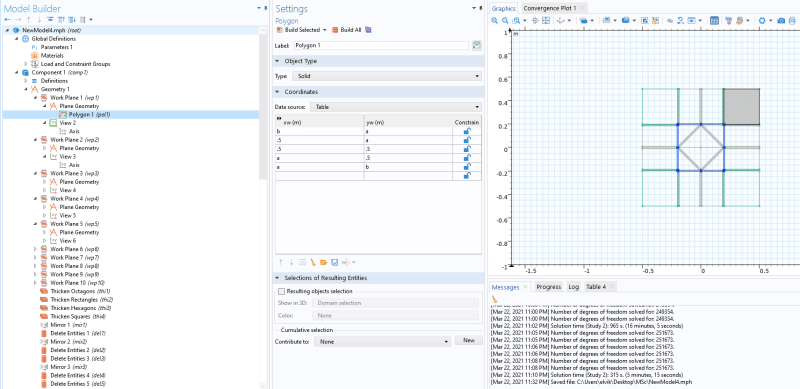This screenshot has height=389, width=800.
Task: Switch to the Table 4 tab
Action: coord(595,287)
